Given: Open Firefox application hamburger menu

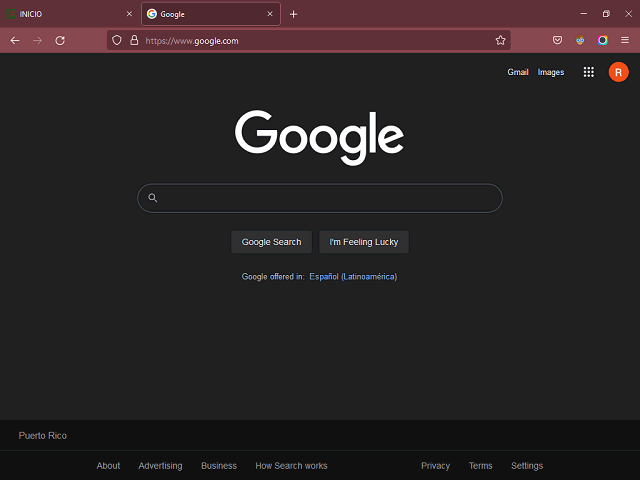Looking at the screenshot, I should (x=625, y=40).
